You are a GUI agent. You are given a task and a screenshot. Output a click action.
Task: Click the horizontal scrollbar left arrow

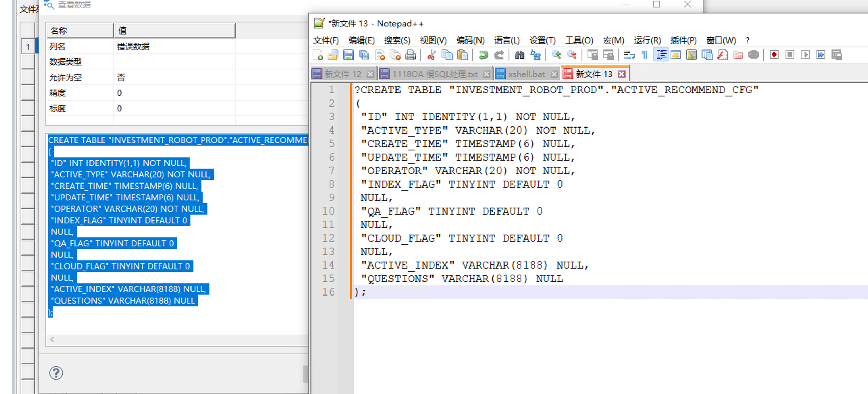click(x=52, y=340)
